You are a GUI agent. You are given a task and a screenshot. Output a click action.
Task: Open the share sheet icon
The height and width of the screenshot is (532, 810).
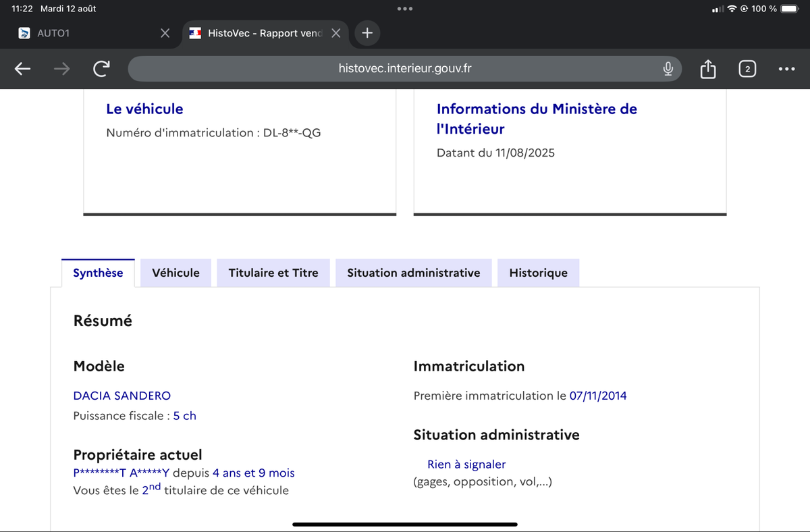point(707,69)
